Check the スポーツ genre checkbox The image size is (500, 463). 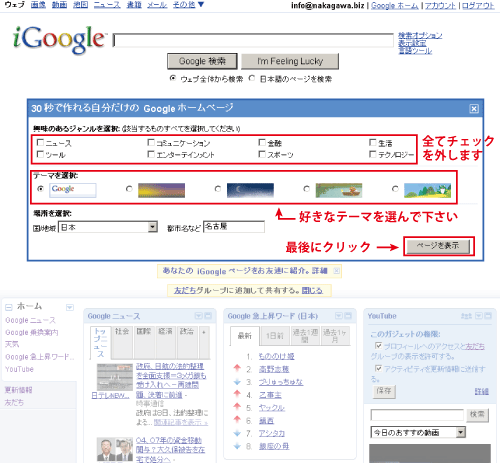tap(262, 154)
